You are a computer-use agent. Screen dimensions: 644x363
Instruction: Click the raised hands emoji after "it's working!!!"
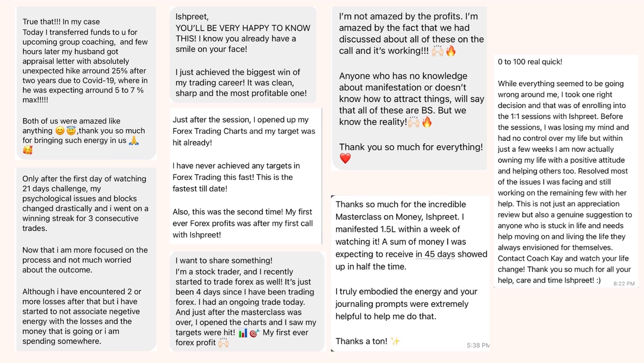pos(437,51)
